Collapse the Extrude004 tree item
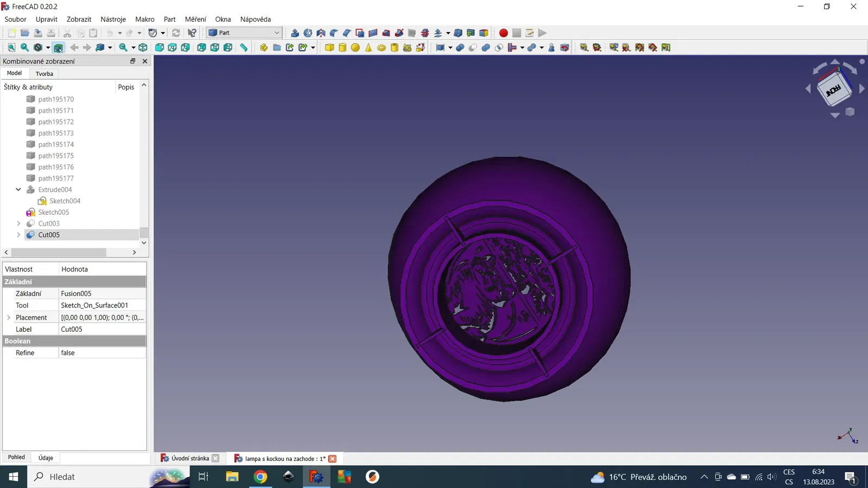The width and height of the screenshot is (868, 488). (x=18, y=190)
